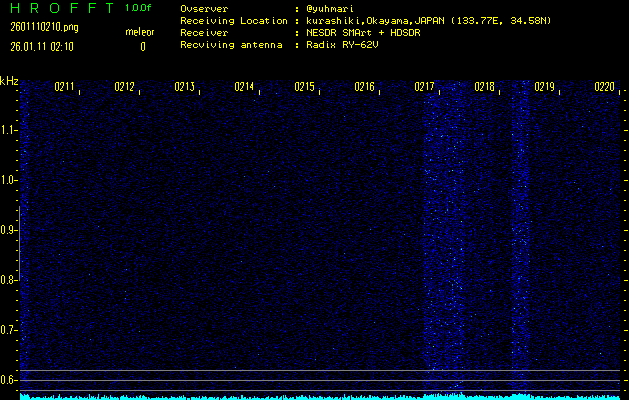Viewport: 629px width, 400px height.
Task: Click the 0214 time marker
Action: click(x=244, y=87)
